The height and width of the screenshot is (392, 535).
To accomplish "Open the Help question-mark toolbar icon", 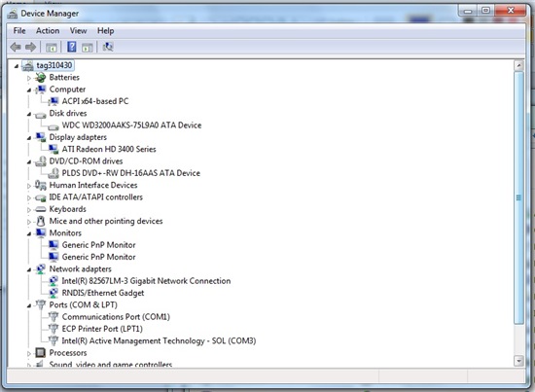I will point(72,47).
